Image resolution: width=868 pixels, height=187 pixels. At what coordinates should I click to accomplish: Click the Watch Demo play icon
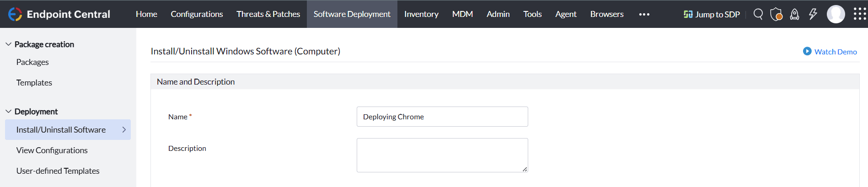tap(807, 51)
